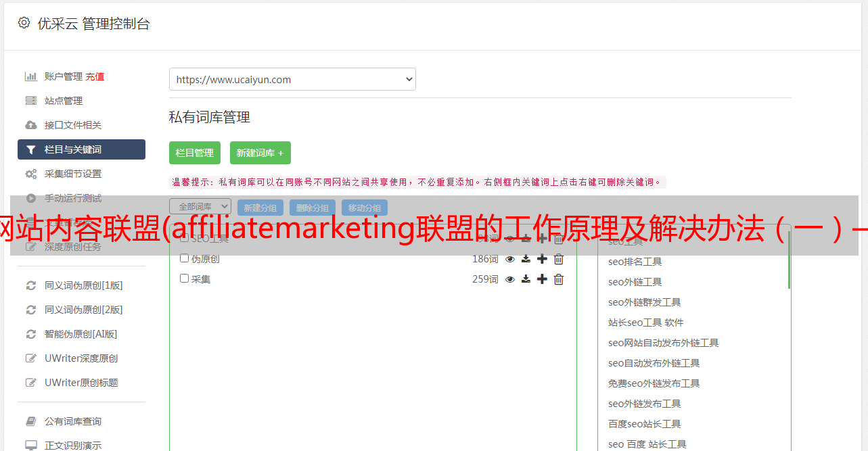The image size is (868, 451).
Task: Expand the 全部词库 group dropdown
Action: (x=200, y=207)
